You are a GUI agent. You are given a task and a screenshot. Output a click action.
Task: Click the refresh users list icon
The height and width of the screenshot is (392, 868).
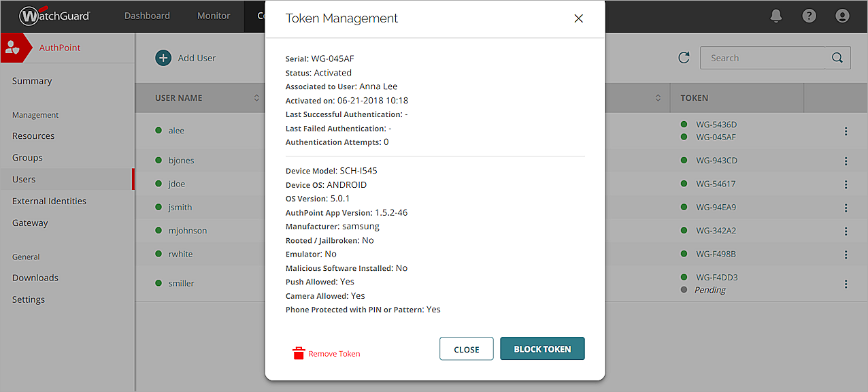684,58
